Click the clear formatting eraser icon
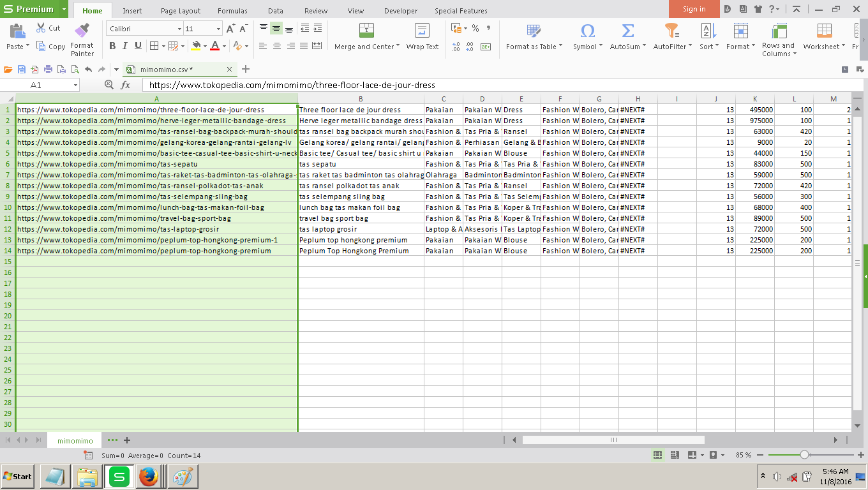 click(x=237, y=46)
